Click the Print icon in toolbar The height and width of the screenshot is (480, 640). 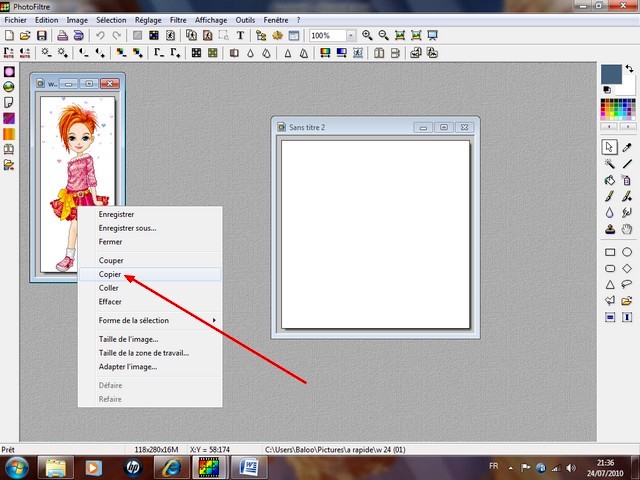(62, 36)
